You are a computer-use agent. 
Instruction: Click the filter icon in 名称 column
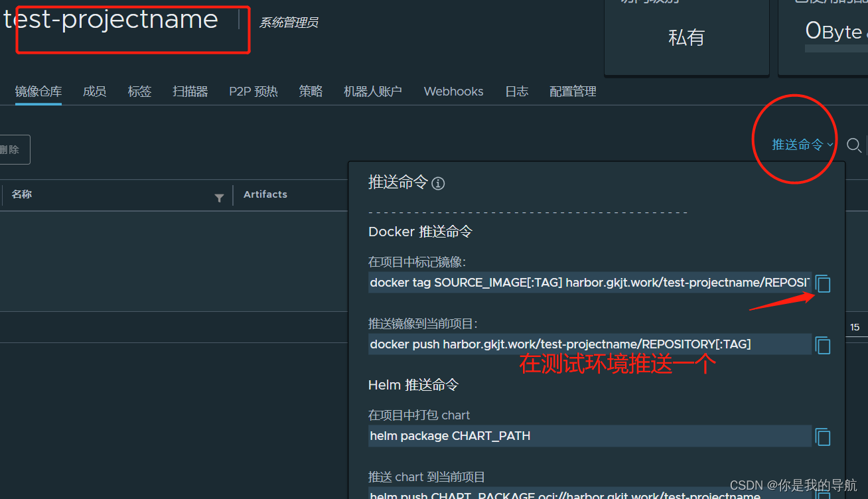[219, 198]
